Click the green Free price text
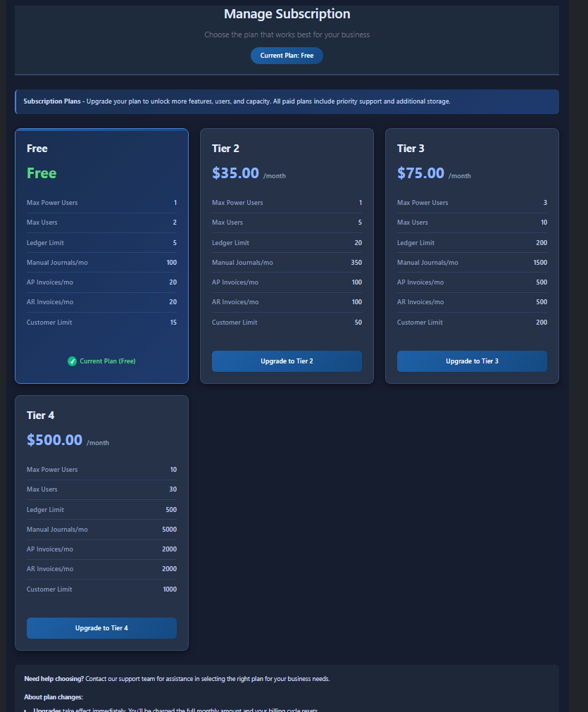 coord(42,173)
